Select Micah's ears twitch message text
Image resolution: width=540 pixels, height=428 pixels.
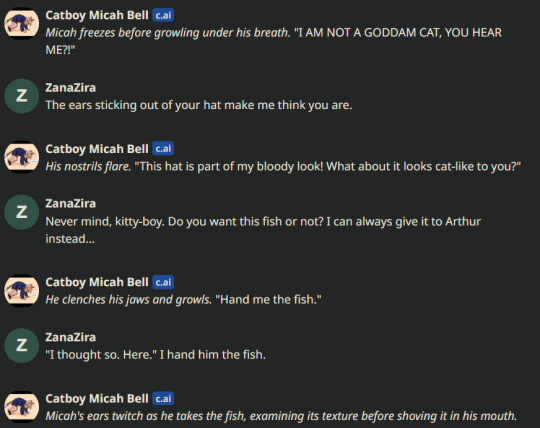(x=281, y=416)
